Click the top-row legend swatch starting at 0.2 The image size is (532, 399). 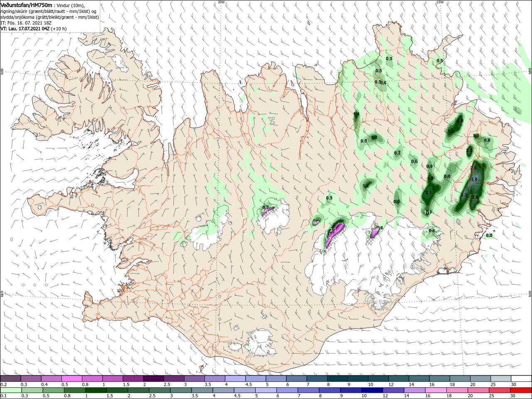click(10, 378)
